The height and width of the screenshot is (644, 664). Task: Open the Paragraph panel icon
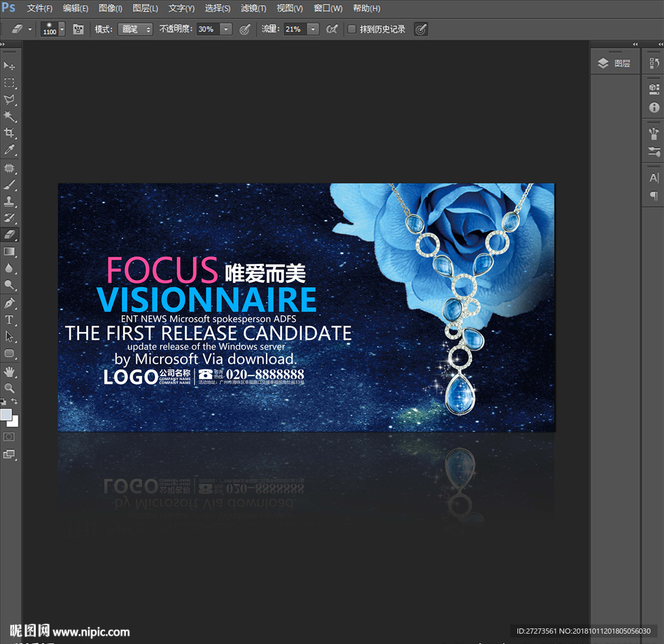coord(654,196)
